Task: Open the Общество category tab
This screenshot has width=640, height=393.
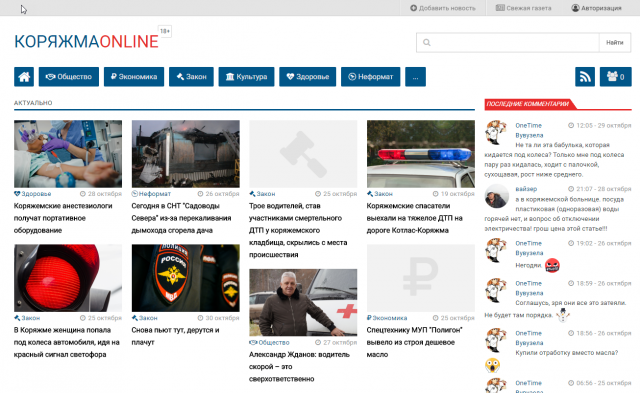Action: (x=69, y=77)
